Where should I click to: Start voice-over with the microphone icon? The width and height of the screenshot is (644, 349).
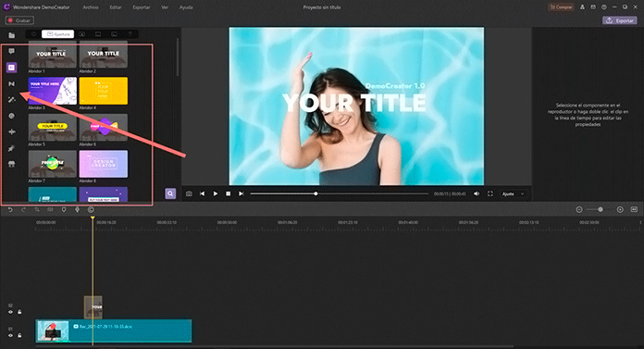tap(77, 209)
